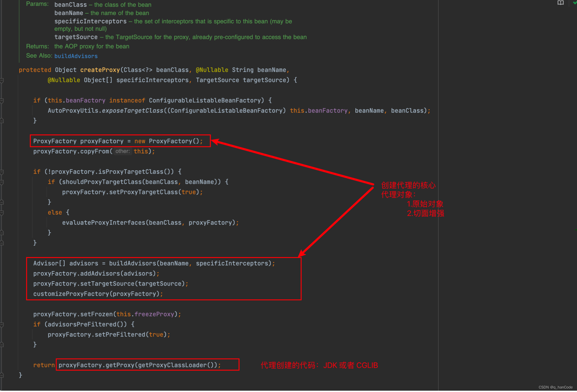The height and width of the screenshot is (392, 577).
Task: Click the italic 'exposeTargetClass' method call
Action: pos(133,110)
